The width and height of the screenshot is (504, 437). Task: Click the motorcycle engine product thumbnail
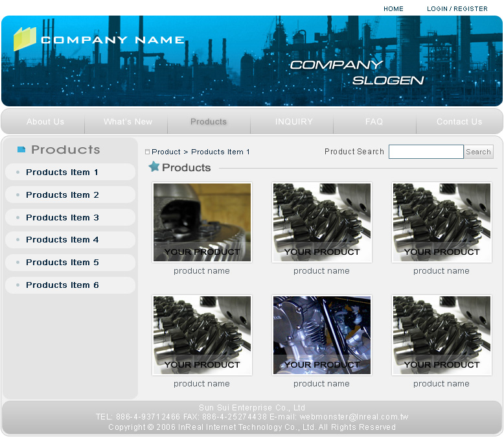[321, 335]
